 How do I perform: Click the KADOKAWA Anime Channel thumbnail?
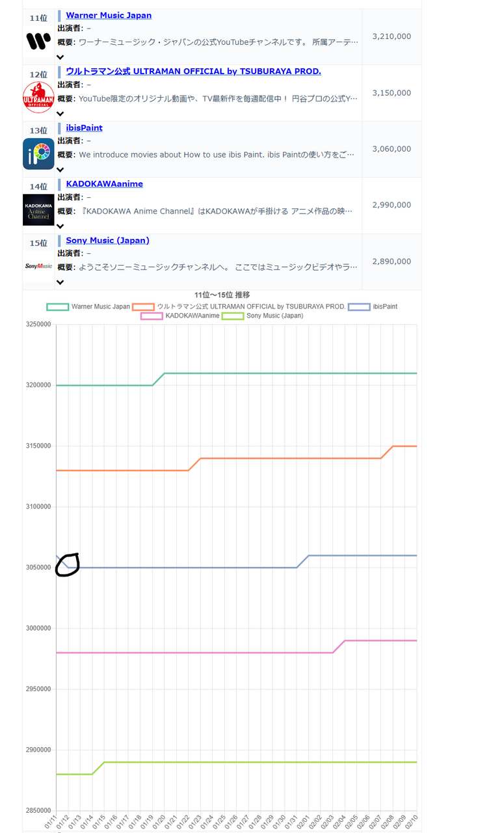coord(38,210)
